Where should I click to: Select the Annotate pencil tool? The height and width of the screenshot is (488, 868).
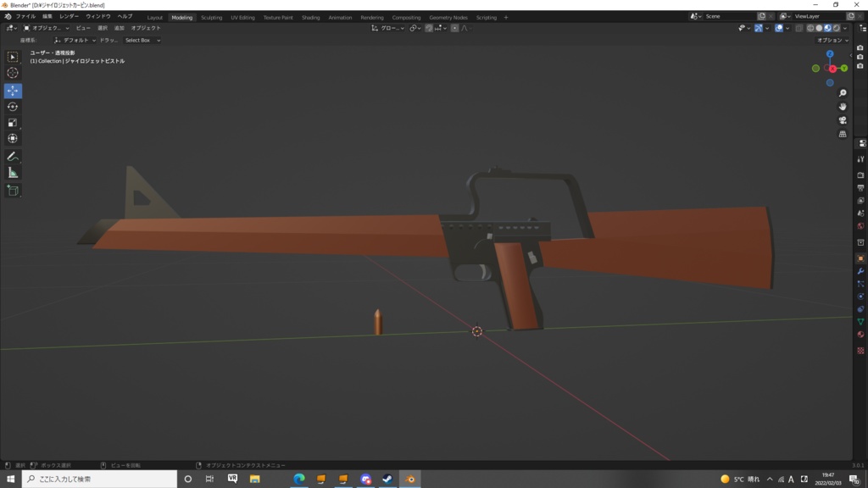(12, 157)
